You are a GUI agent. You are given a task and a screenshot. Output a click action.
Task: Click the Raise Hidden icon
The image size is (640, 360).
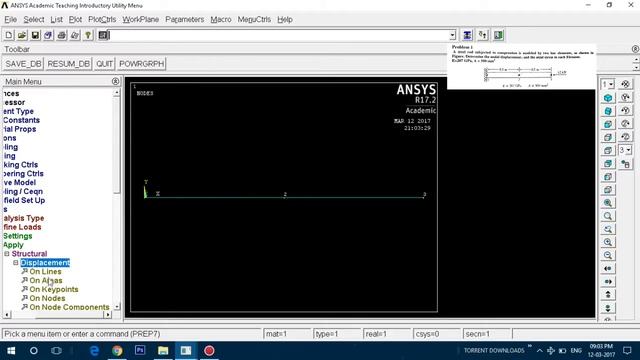pyautogui.click(x=467, y=35)
